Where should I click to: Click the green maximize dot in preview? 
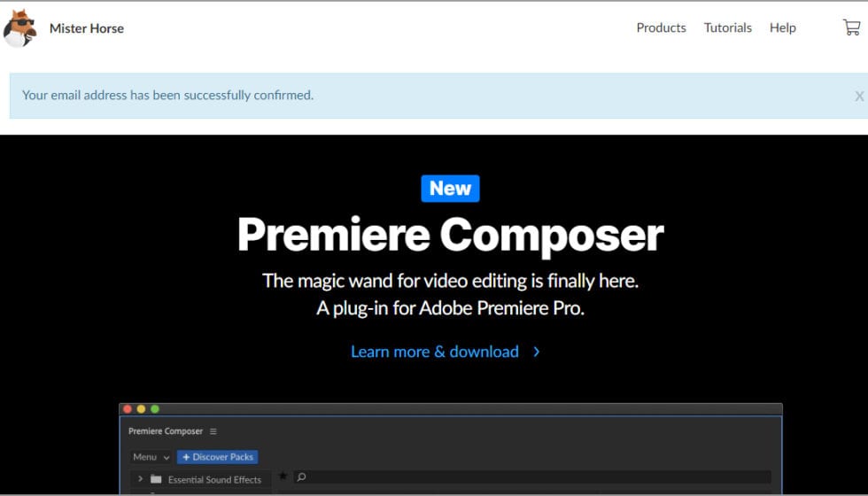(154, 409)
